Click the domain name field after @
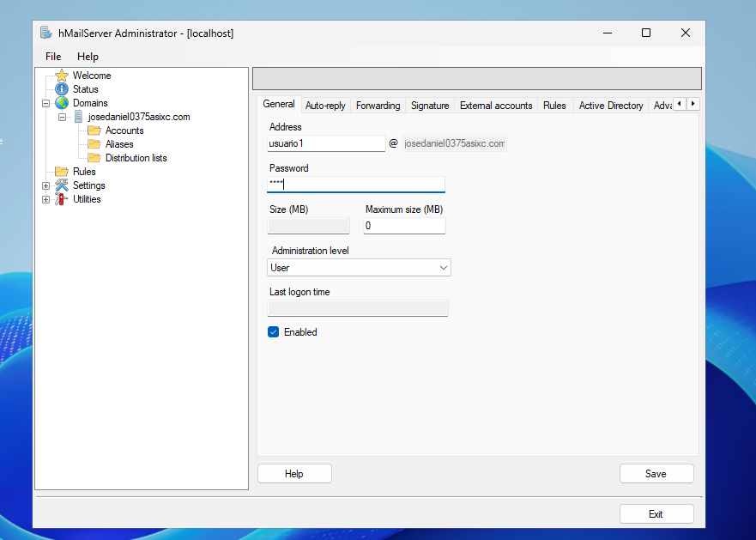The width and height of the screenshot is (756, 540). tap(455, 143)
